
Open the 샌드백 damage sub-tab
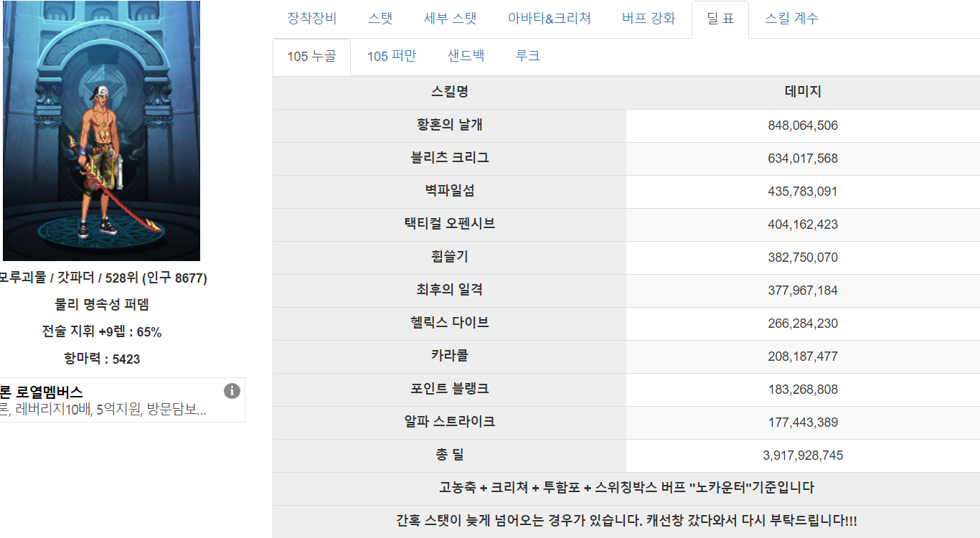pos(466,56)
